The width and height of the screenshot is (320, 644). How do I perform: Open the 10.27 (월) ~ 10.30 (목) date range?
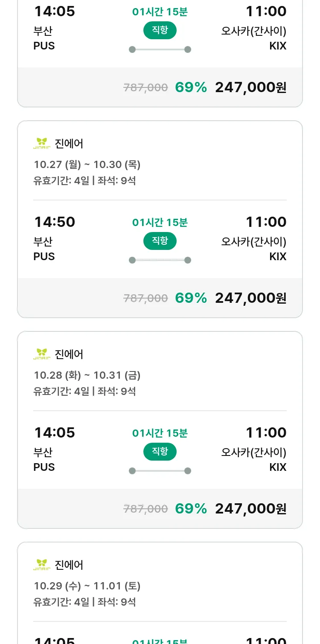(x=87, y=165)
